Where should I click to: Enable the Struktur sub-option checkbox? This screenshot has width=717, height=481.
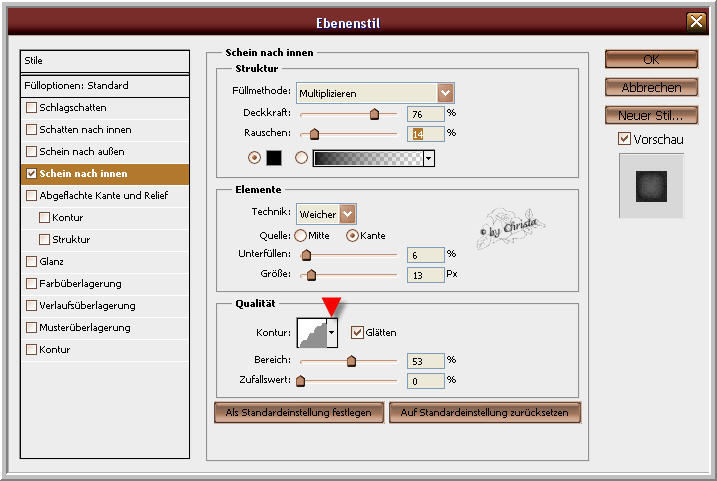44,239
